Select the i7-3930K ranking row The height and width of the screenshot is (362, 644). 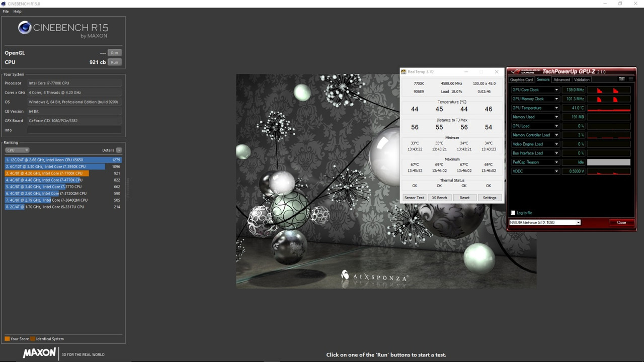click(x=63, y=166)
